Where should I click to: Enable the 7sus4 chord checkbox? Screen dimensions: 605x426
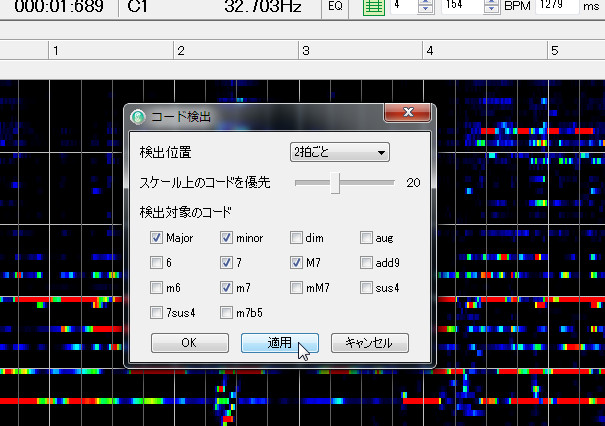156,312
